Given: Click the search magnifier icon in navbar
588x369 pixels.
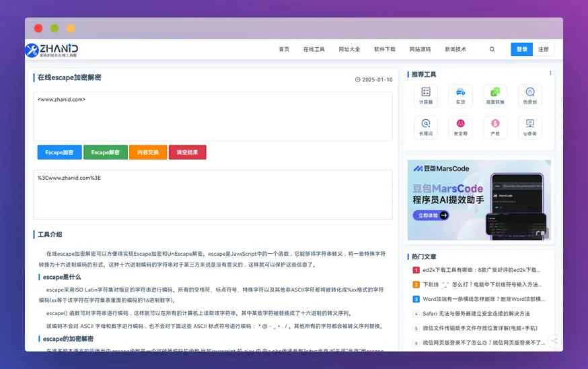Looking at the screenshot, I should coord(492,49).
